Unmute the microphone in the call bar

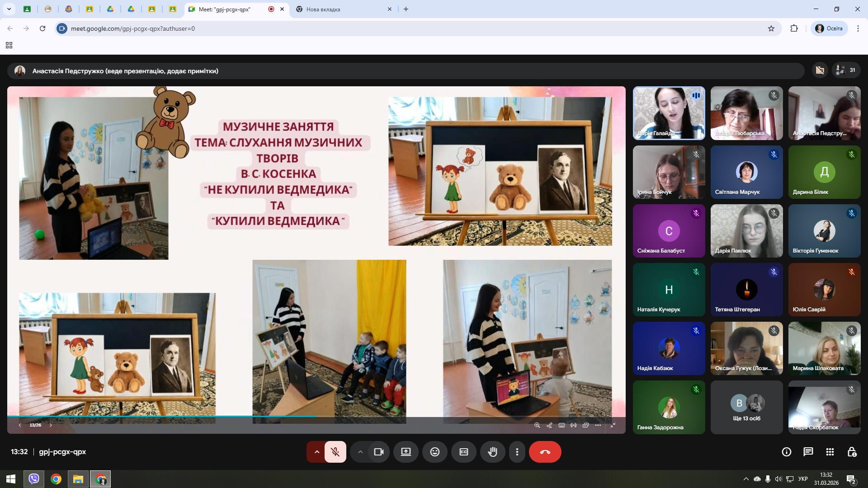[335, 452]
